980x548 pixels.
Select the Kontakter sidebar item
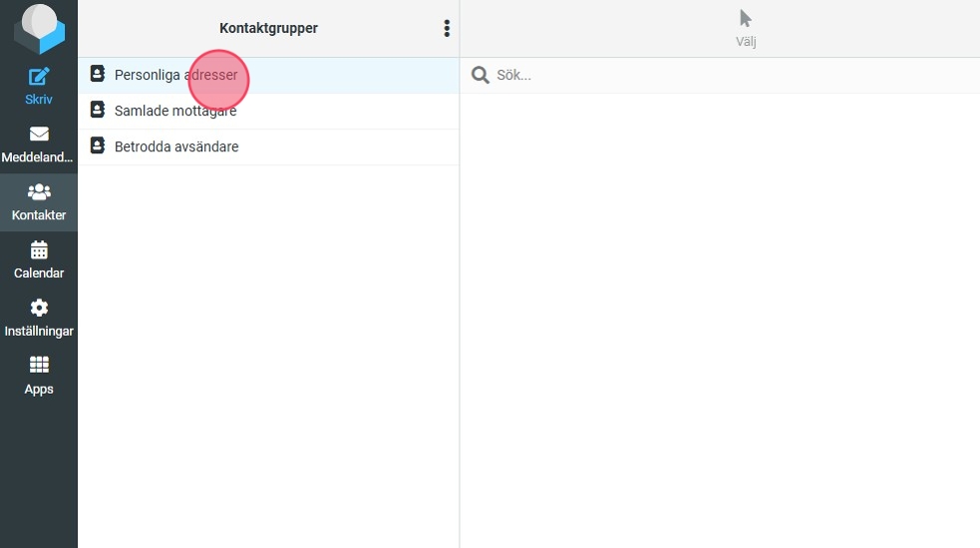38,202
